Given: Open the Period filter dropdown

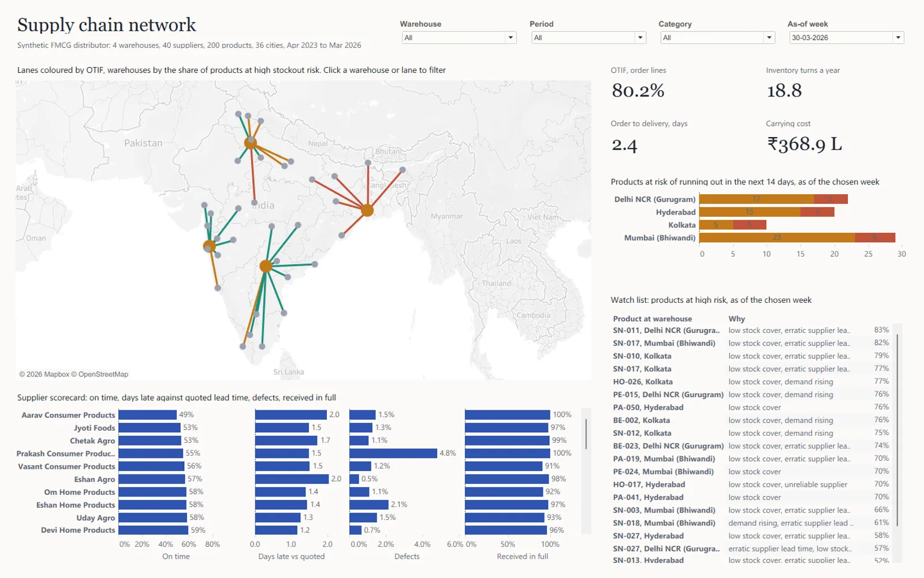Looking at the screenshot, I should [x=588, y=38].
